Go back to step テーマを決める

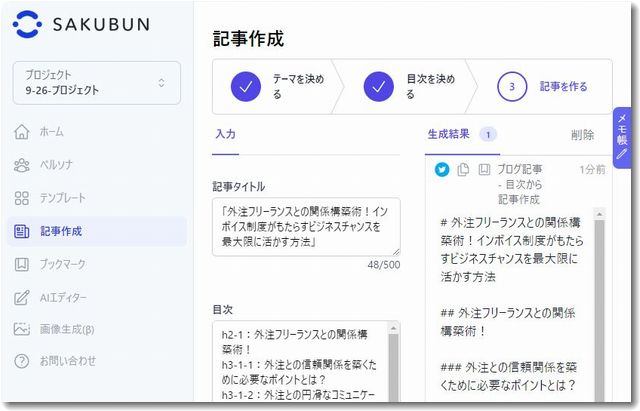[x=270, y=86]
